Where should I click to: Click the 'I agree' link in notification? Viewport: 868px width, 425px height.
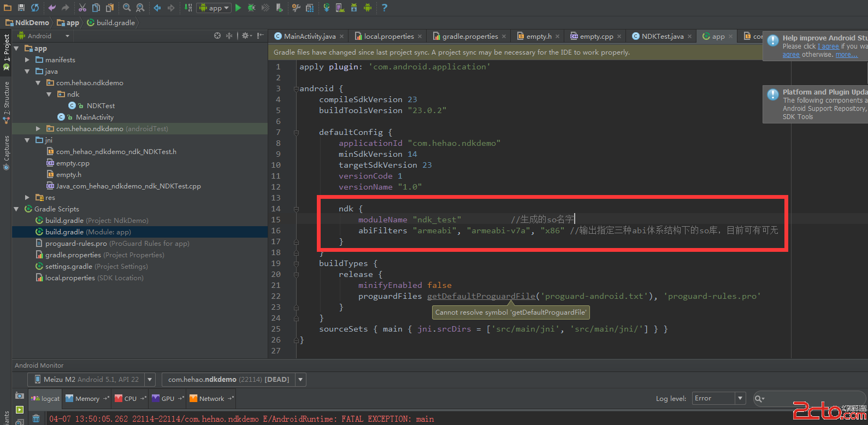(x=828, y=46)
